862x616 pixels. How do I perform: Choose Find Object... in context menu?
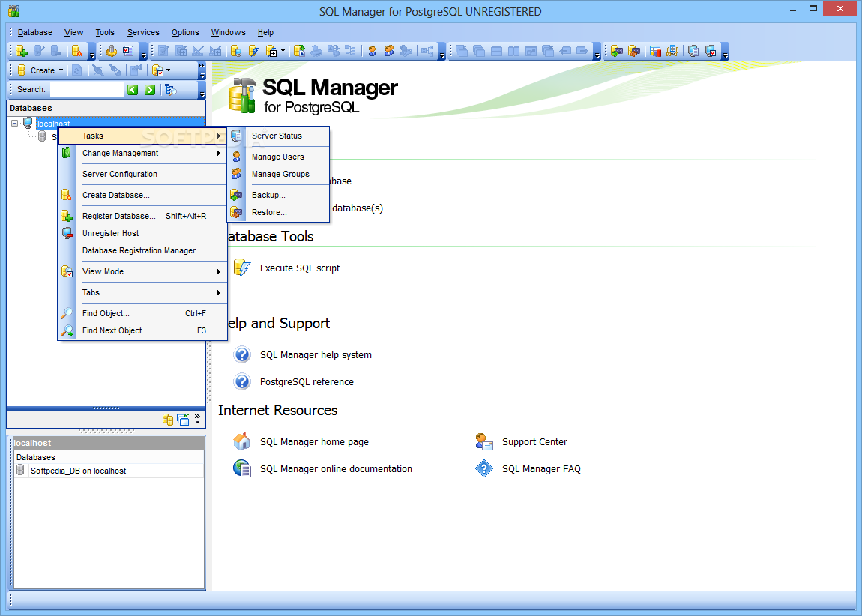(142, 313)
